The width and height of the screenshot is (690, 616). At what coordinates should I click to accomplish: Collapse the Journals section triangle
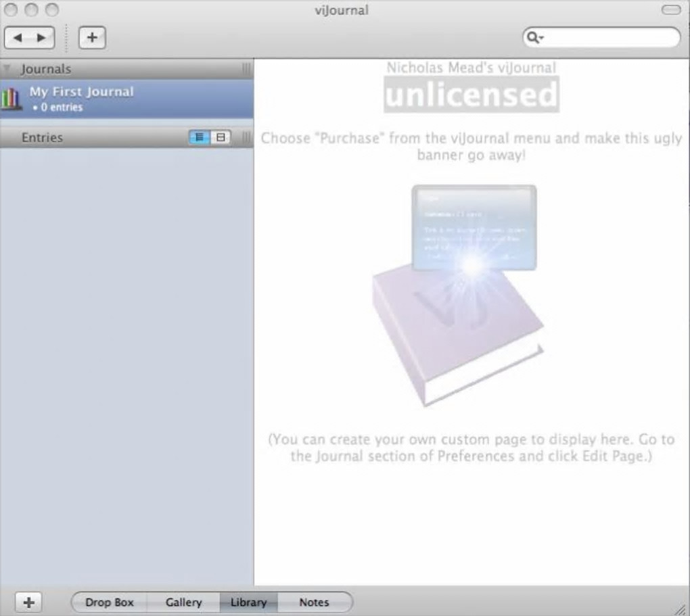pyautogui.click(x=7, y=69)
